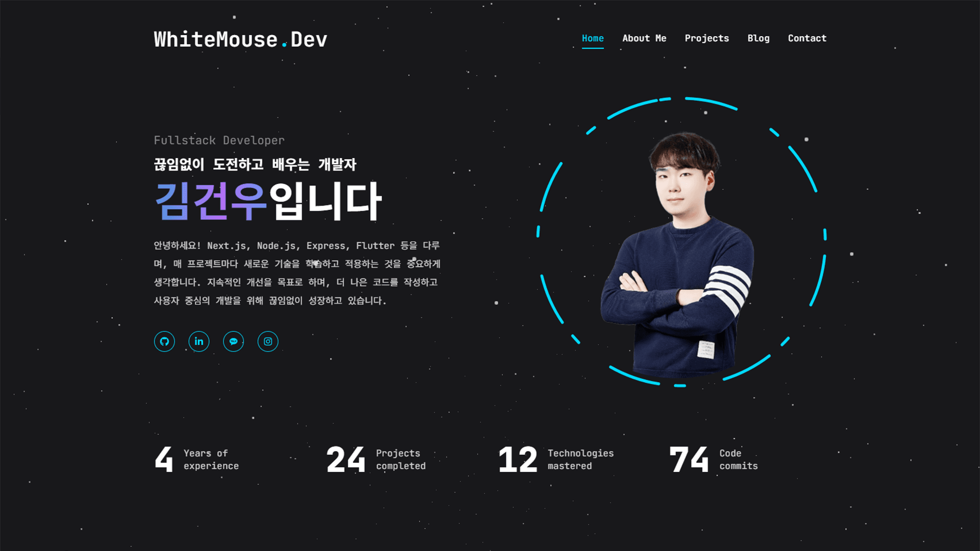Image resolution: width=980 pixels, height=551 pixels.
Task: Toggle the Blog navigation item
Action: click(x=758, y=38)
